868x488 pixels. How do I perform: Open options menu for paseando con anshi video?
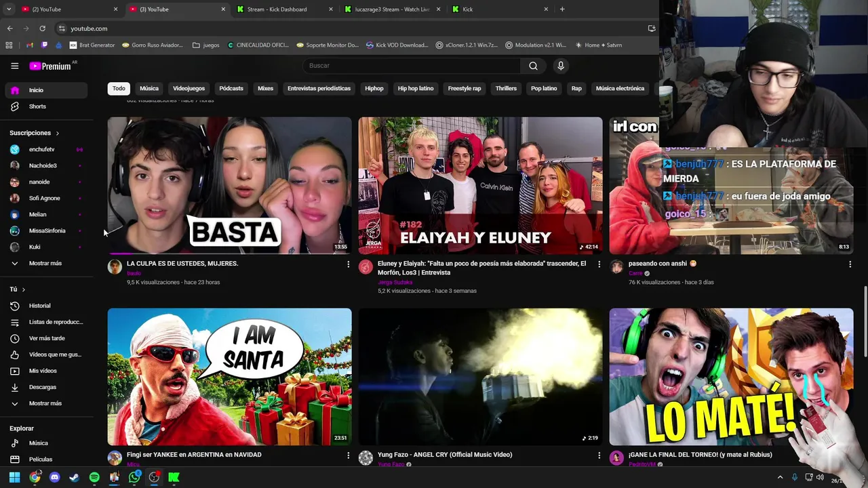point(850,264)
